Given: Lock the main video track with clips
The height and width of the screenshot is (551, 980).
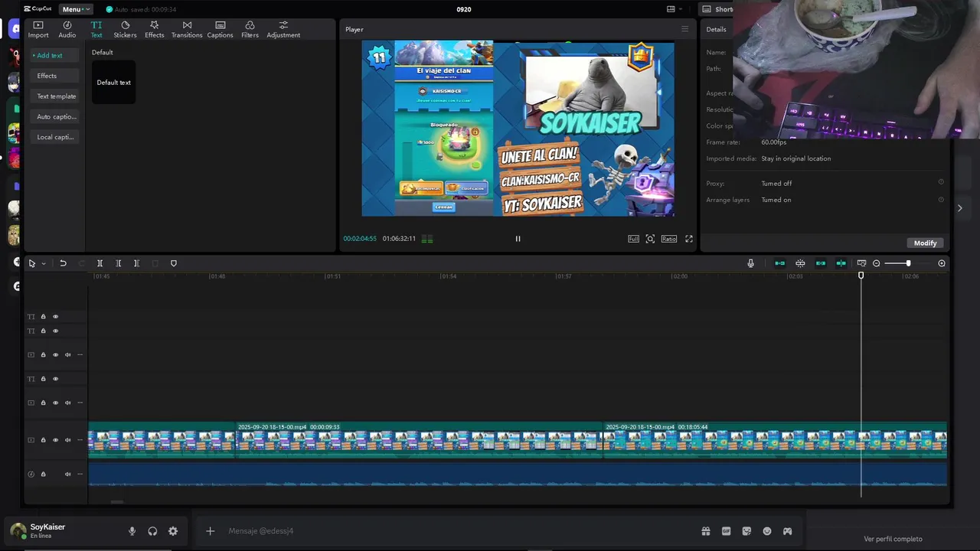Looking at the screenshot, I should click(43, 440).
